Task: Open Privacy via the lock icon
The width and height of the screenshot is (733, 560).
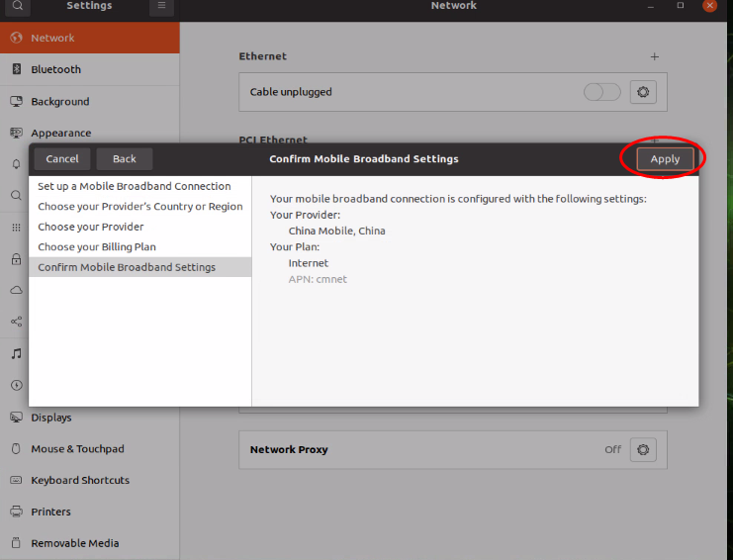Action: pos(17,259)
